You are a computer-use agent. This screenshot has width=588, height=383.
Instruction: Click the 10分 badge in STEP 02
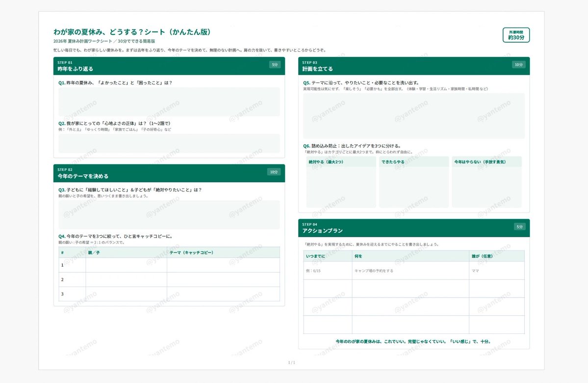[x=274, y=172]
